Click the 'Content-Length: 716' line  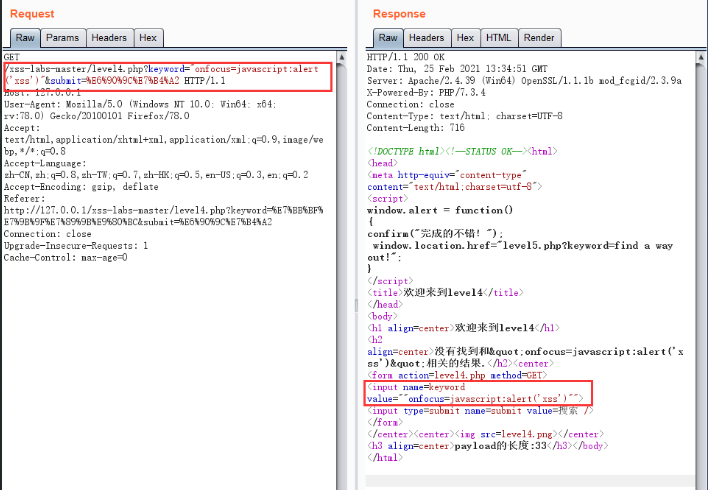click(x=416, y=128)
